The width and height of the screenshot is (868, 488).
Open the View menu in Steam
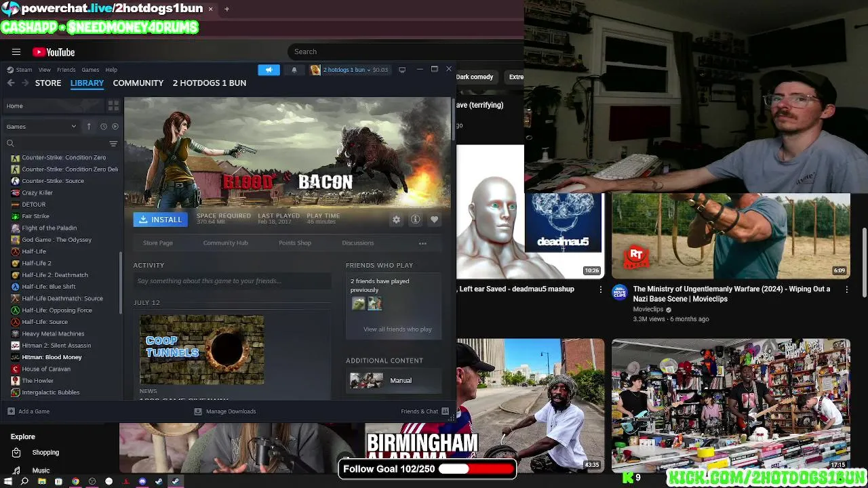pyautogui.click(x=44, y=70)
